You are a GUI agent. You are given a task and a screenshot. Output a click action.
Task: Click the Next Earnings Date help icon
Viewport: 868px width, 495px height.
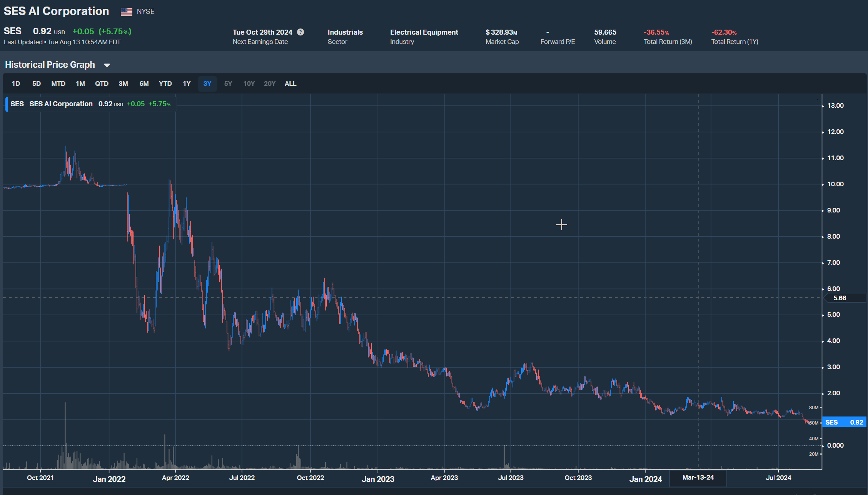[300, 32]
